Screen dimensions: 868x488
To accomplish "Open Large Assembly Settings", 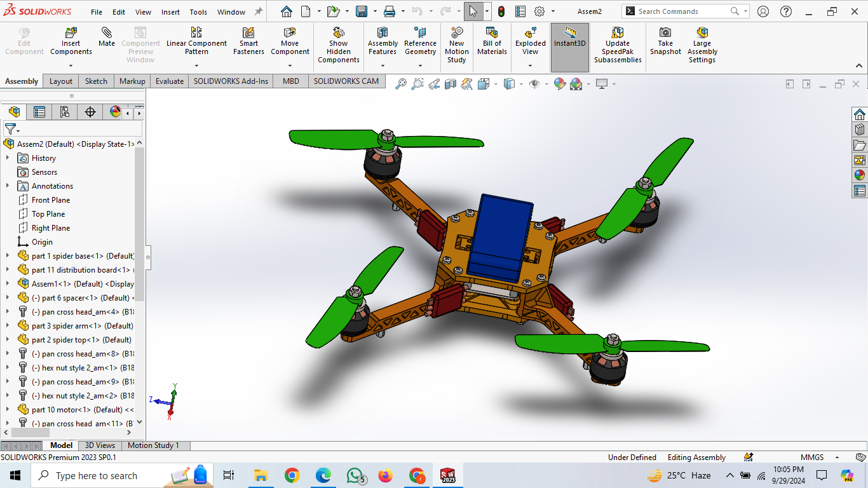I will point(702,44).
